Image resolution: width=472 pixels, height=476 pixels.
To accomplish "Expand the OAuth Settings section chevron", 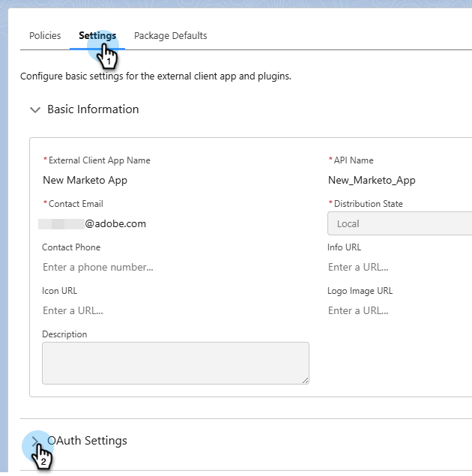I will [34, 441].
